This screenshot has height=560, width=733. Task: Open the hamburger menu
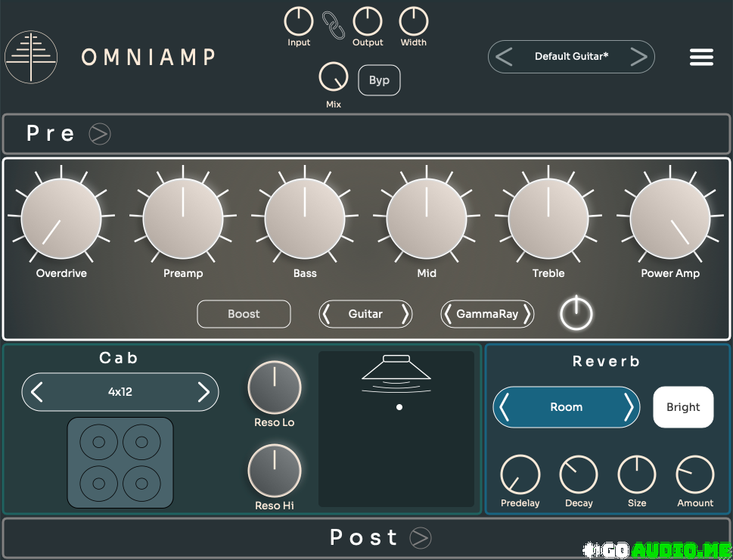tap(701, 57)
